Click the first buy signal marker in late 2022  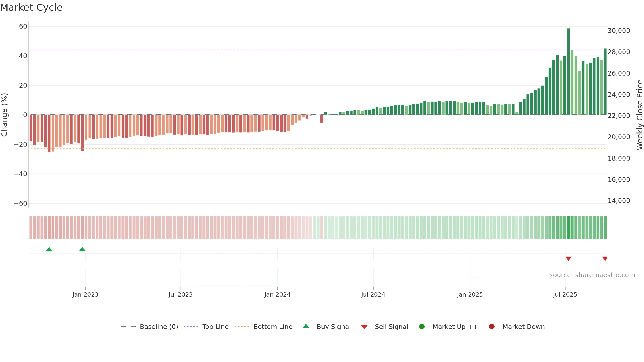pyautogui.click(x=49, y=249)
